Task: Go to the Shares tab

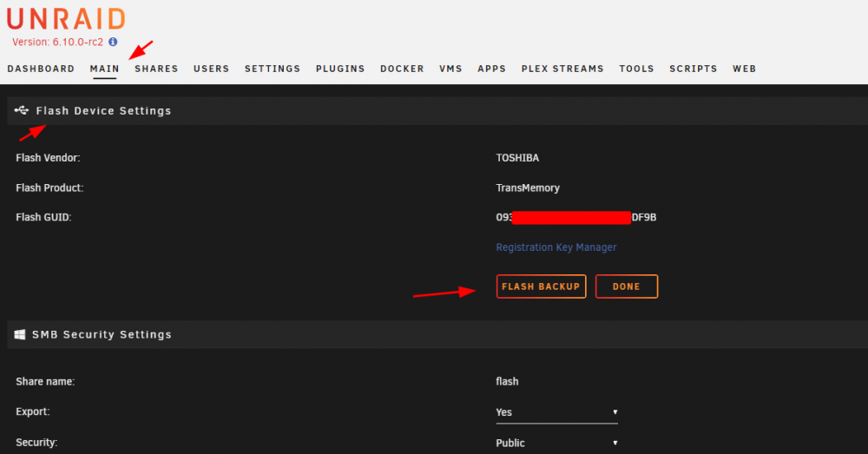Action: (x=156, y=69)
